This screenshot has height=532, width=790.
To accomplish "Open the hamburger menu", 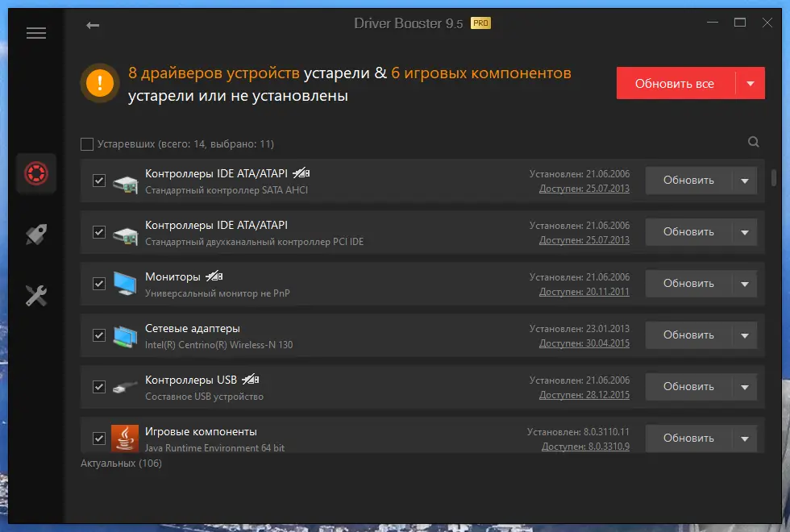I will 36,33.
